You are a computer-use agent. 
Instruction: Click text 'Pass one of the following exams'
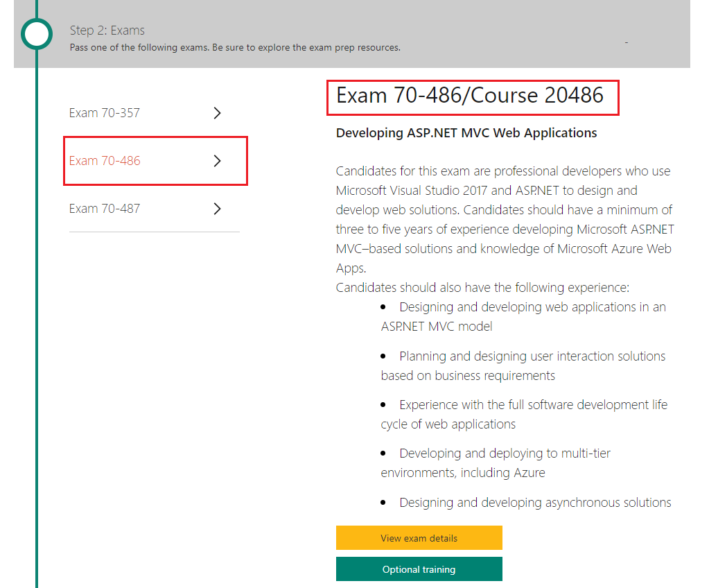[x=140, y=47]
